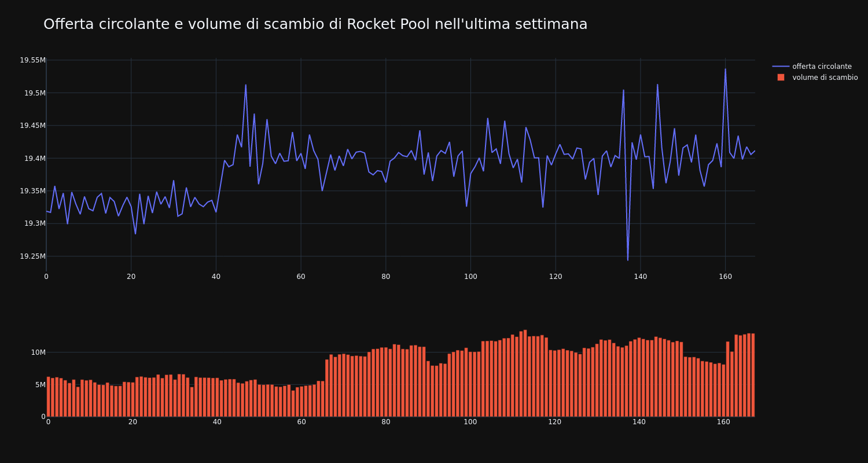Click bar chart x-axis label 100
This screenshot has height=463, width=868.
[470, 422]
